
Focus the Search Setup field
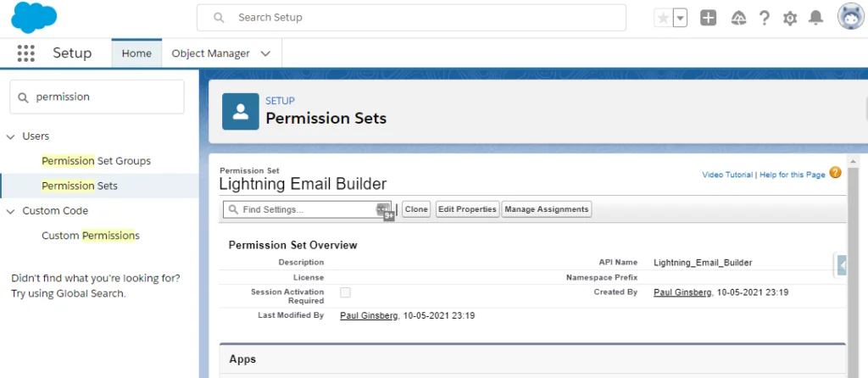(x=411, y=18)
